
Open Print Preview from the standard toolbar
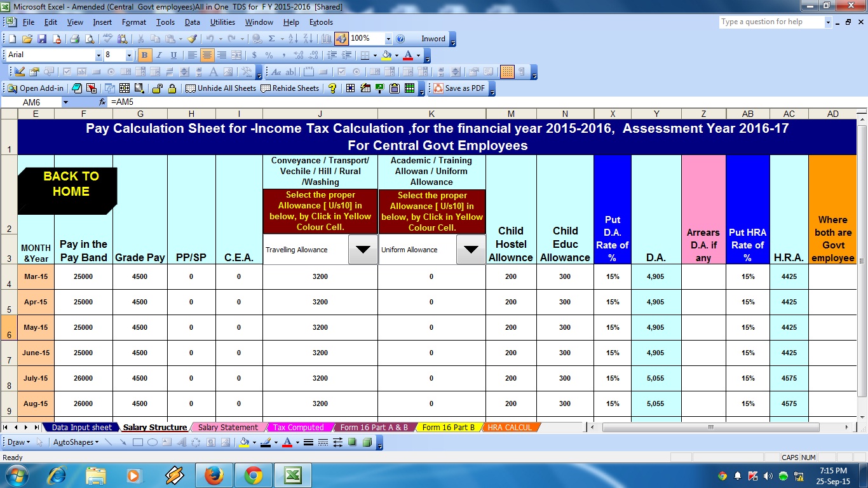(x=88, y=39)
